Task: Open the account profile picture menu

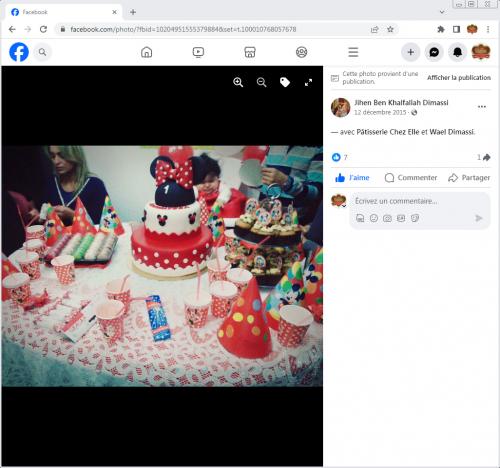Action: [x=481, y=52]
